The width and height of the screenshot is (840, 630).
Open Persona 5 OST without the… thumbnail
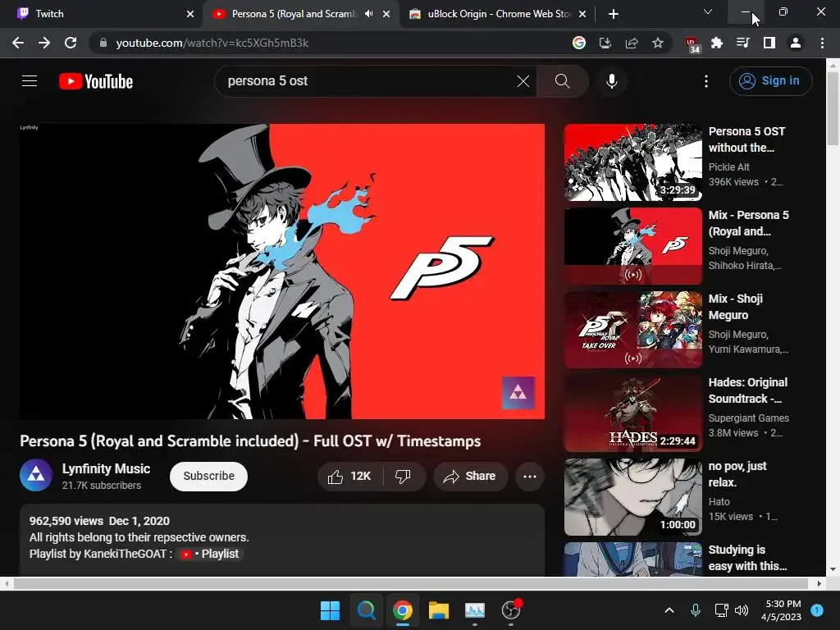pyautogui.click(x=632, y=162)
